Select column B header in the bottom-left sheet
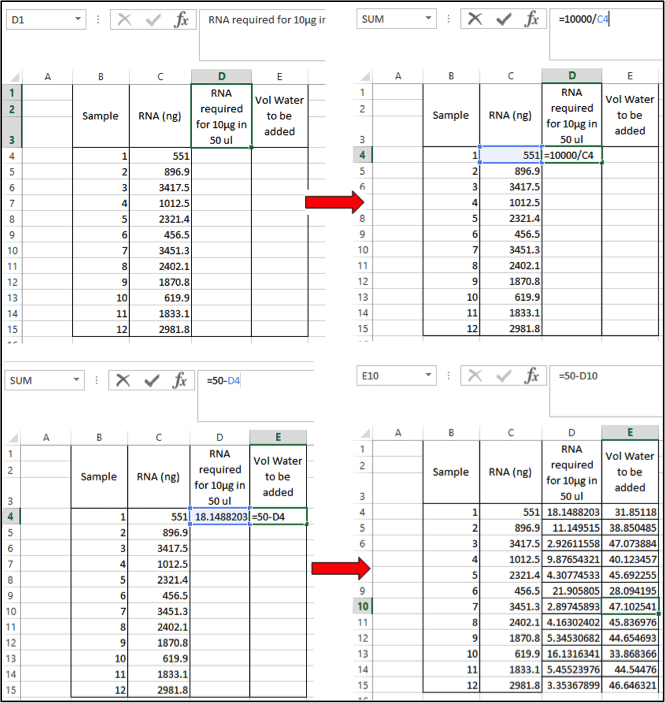The width and height of the screenshot is (665, 703). click(99, 437)
